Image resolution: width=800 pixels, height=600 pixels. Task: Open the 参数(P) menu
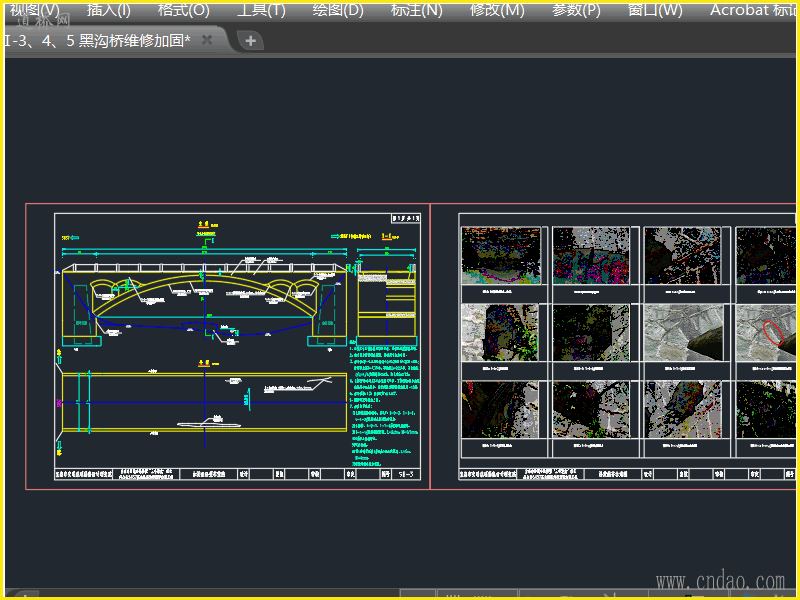[576, 10]
